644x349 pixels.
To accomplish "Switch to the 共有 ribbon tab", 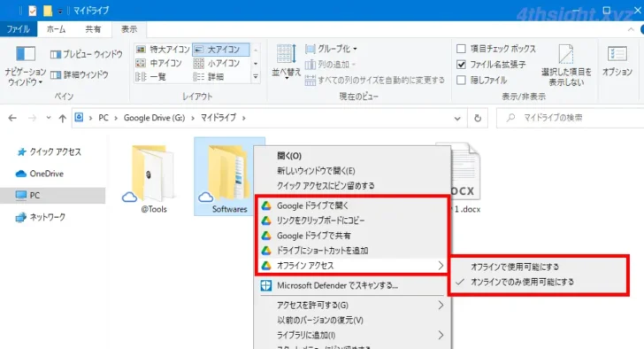I will coord(93,29).
